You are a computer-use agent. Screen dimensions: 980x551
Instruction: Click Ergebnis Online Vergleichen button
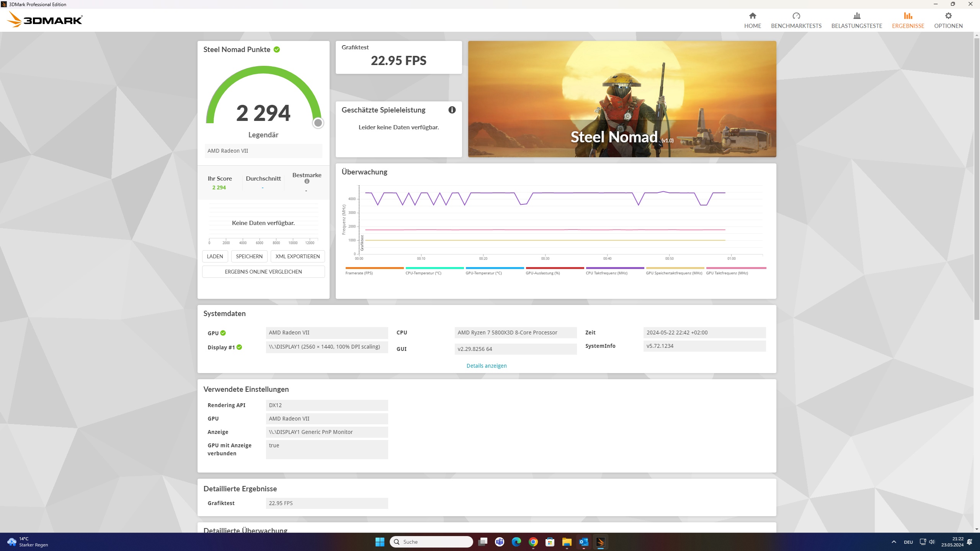(x=263, y=272)
